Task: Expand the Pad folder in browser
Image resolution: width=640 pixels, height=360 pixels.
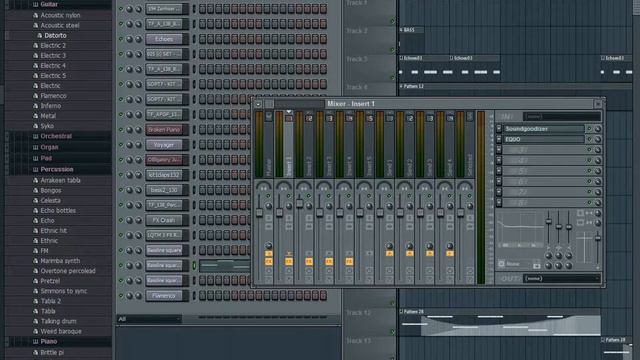Action: tap(46, 158)
